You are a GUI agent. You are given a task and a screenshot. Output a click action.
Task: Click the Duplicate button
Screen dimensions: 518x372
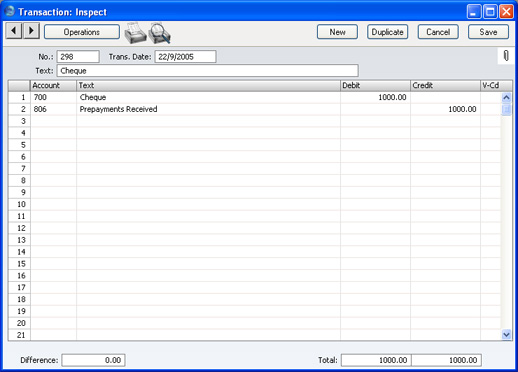[387, 32]
